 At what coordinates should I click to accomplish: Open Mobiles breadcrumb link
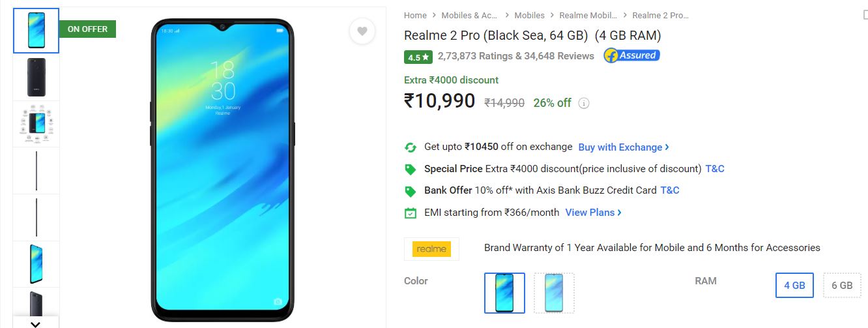(x=529, y=16)
